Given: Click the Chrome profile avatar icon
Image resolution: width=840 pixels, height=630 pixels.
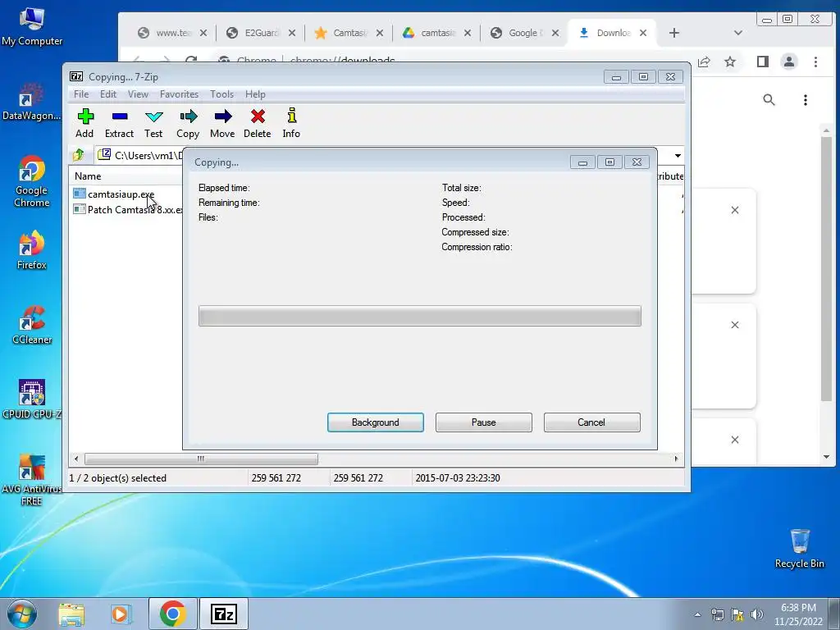Looking at the screenshot, I should tap(789, 62).
